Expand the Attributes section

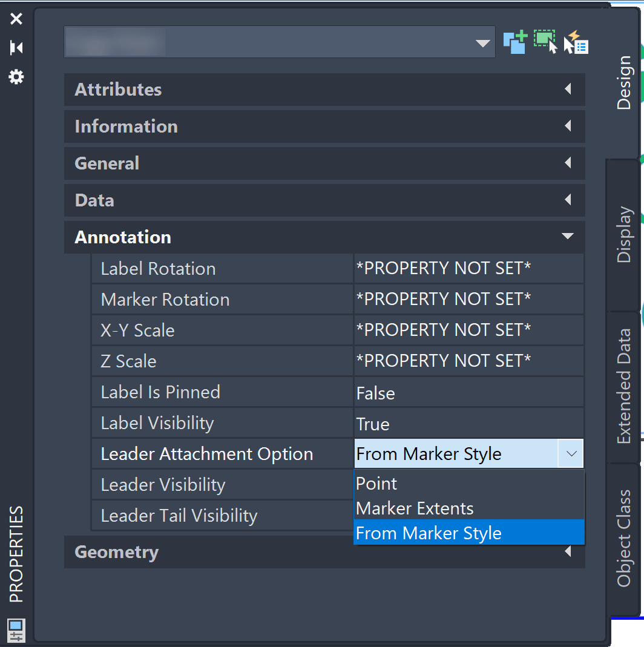pyautogui.click(x=324, y=90)
